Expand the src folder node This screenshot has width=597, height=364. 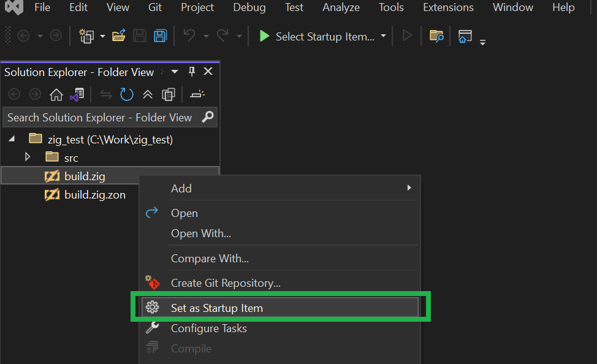28,157
